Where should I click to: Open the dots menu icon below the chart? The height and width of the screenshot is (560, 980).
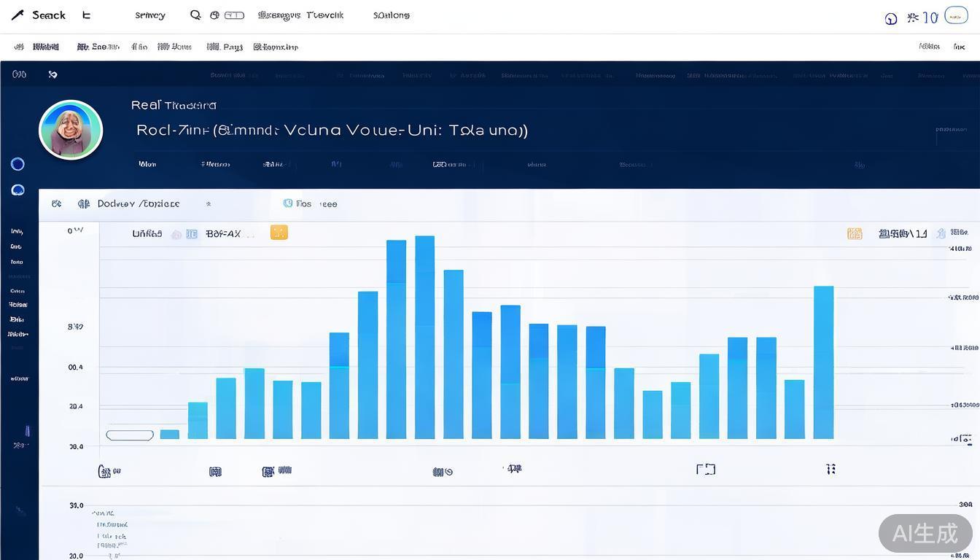tap(831, 469)
